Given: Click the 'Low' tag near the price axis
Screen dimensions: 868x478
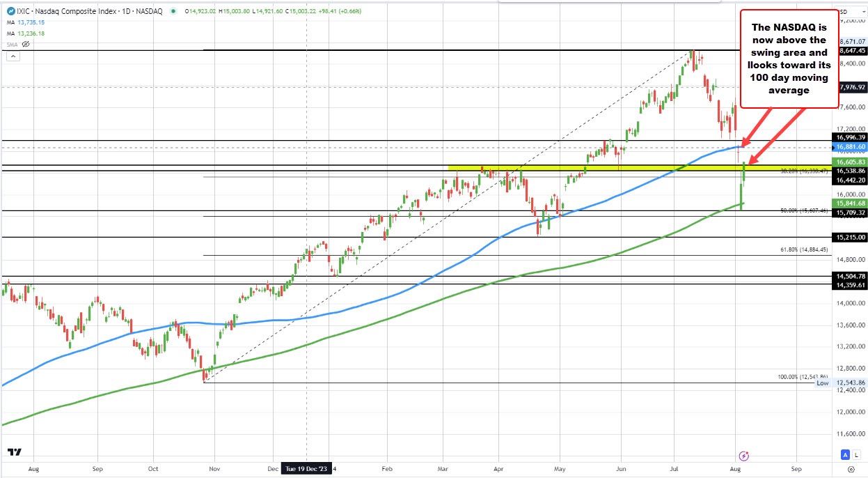Looking at the screenshot, I should point(823,383).
